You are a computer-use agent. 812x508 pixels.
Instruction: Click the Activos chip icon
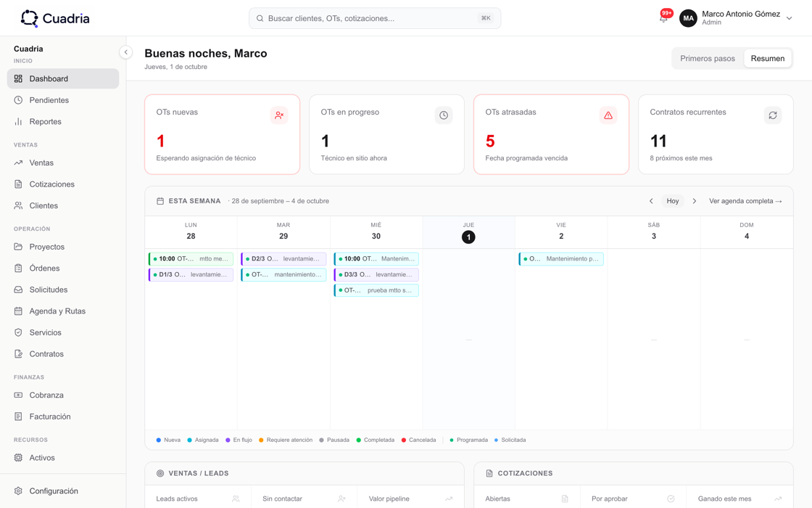tap(18, 458)
